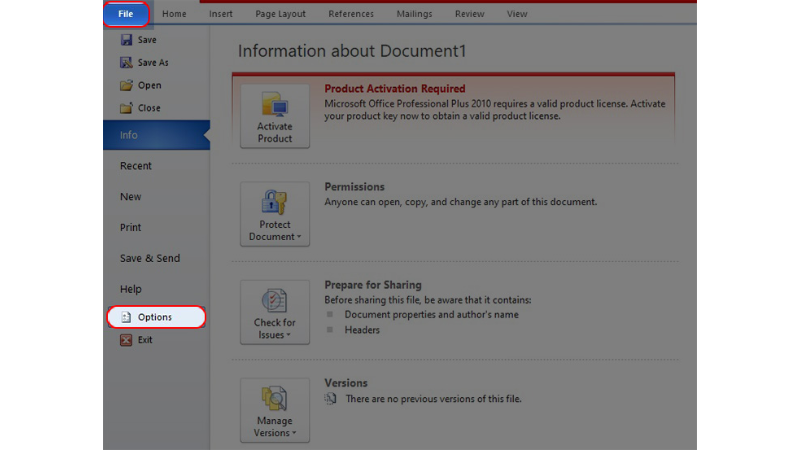
Task: Open the Mailings tab
Action: point(414,14)
